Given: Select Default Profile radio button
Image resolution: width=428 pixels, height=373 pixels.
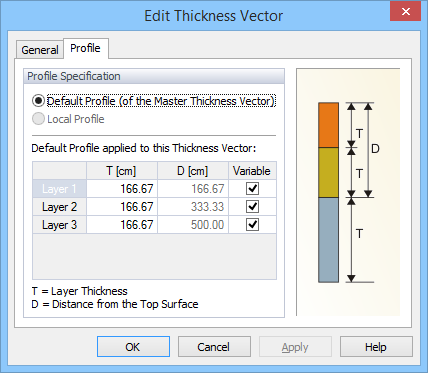Looking at the screenshot, I should 38,101.
